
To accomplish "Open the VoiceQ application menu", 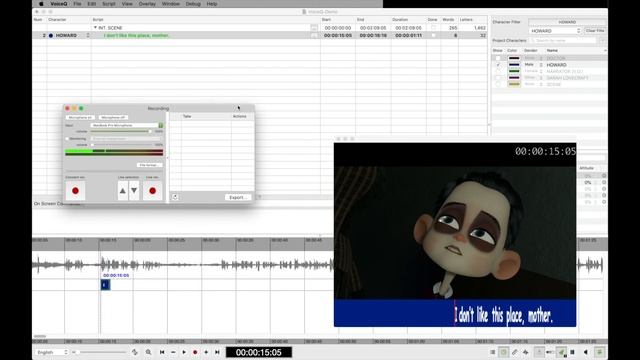I will point(59,4).
